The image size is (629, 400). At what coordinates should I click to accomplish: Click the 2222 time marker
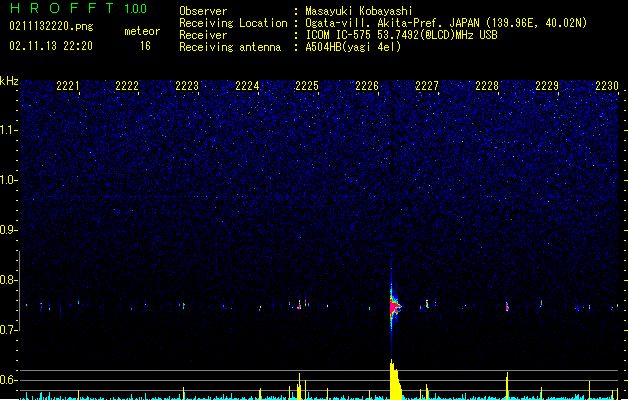point(127,86)
